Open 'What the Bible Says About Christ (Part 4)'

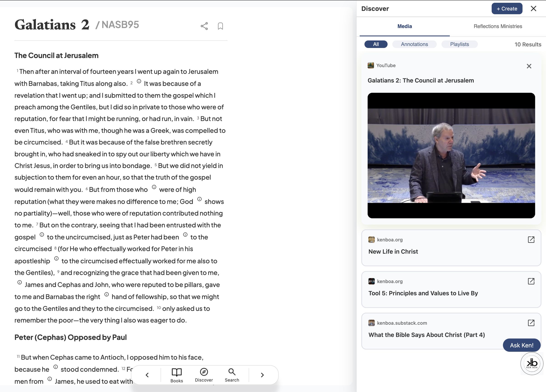pos(451,331)
